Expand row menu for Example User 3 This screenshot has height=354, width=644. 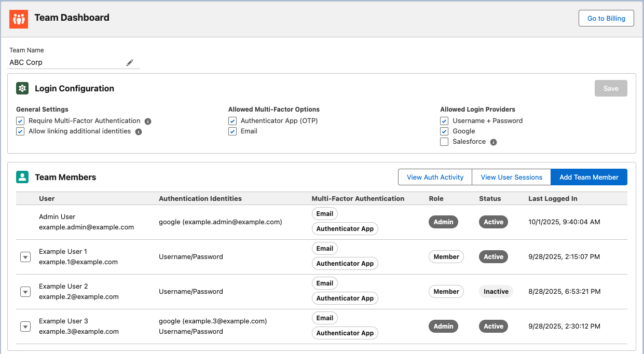click(x=25, y=326)
